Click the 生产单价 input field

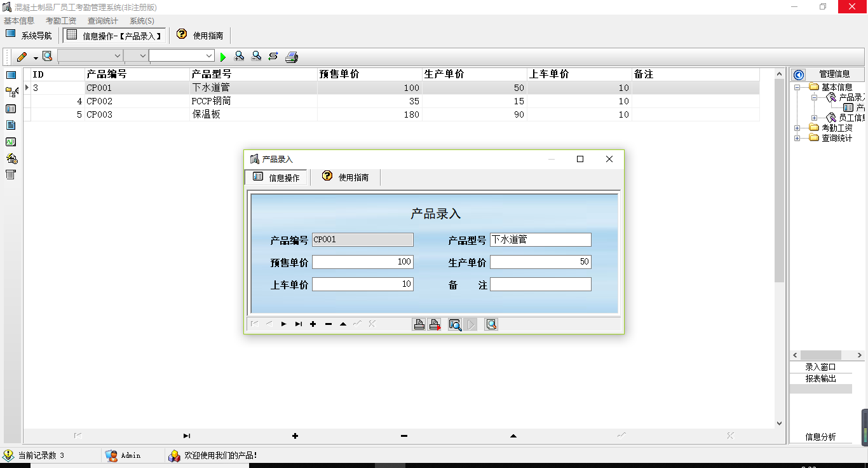coord(541,262)
